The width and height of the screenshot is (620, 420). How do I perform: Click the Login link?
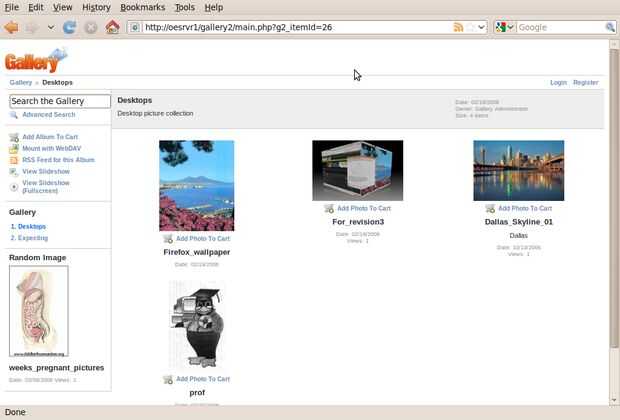pyautogui.click(x=558, y=83)
